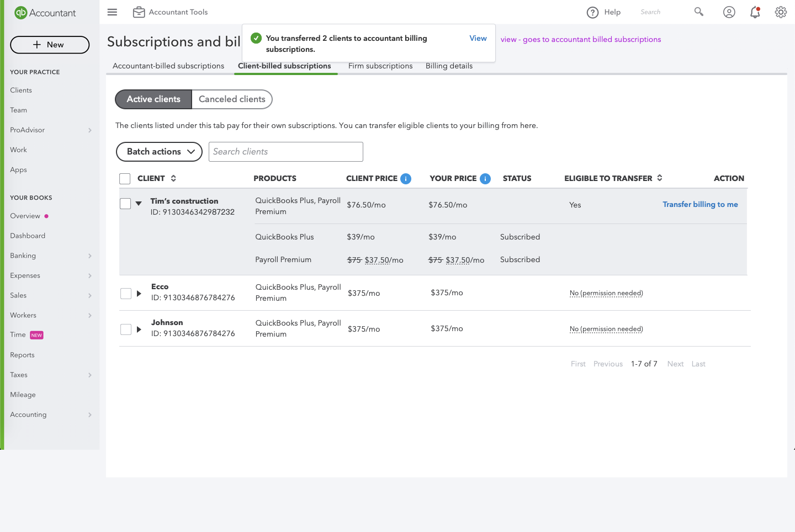Expand the Sales sidebar submenu

(x=89, y=296)
